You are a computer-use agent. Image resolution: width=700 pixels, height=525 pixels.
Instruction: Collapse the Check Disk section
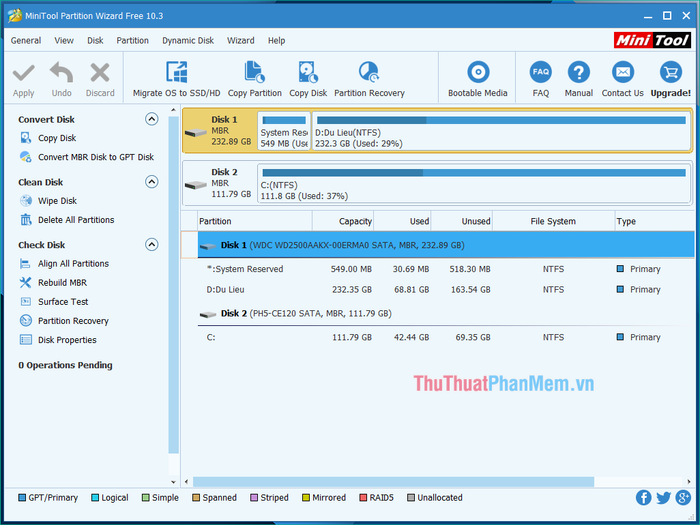(x=152, y=245)
